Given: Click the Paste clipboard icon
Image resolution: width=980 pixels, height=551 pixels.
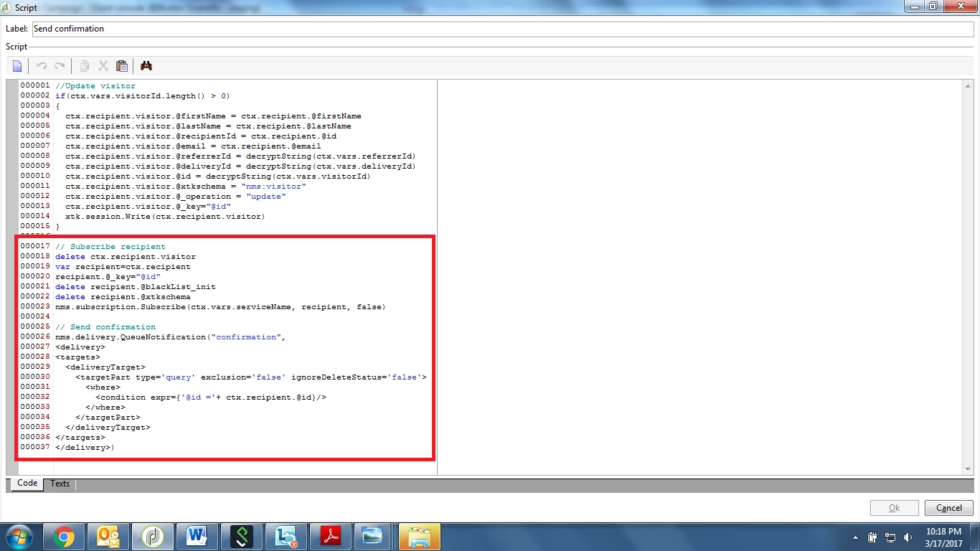Looking at the screenshot, I should [x=122, y=66].
